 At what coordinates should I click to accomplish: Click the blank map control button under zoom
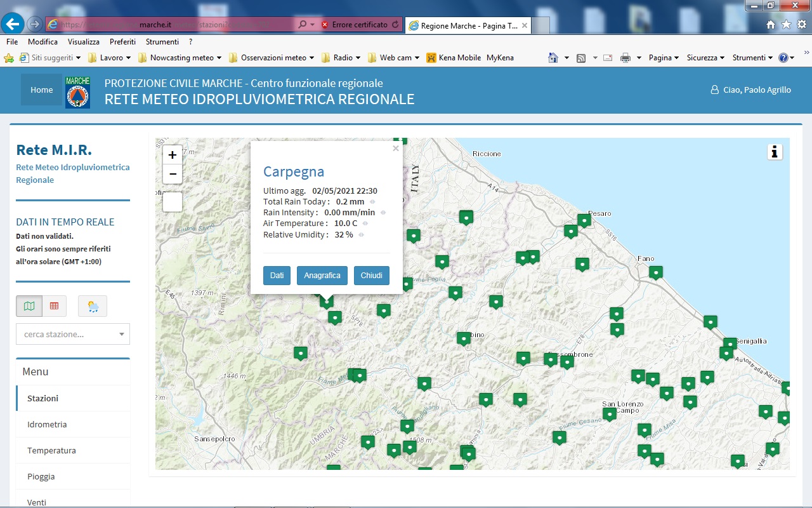(x=173, y=202)
